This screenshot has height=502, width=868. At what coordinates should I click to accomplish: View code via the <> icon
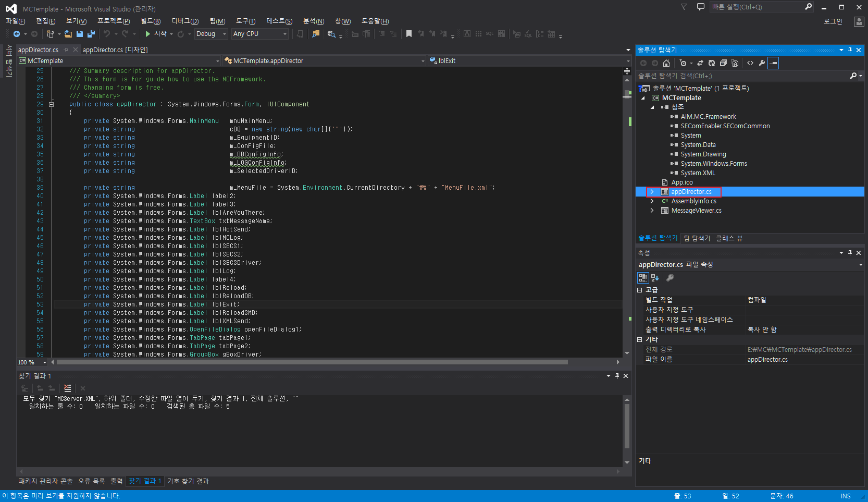pyautogui.click(x=750, y=63)
